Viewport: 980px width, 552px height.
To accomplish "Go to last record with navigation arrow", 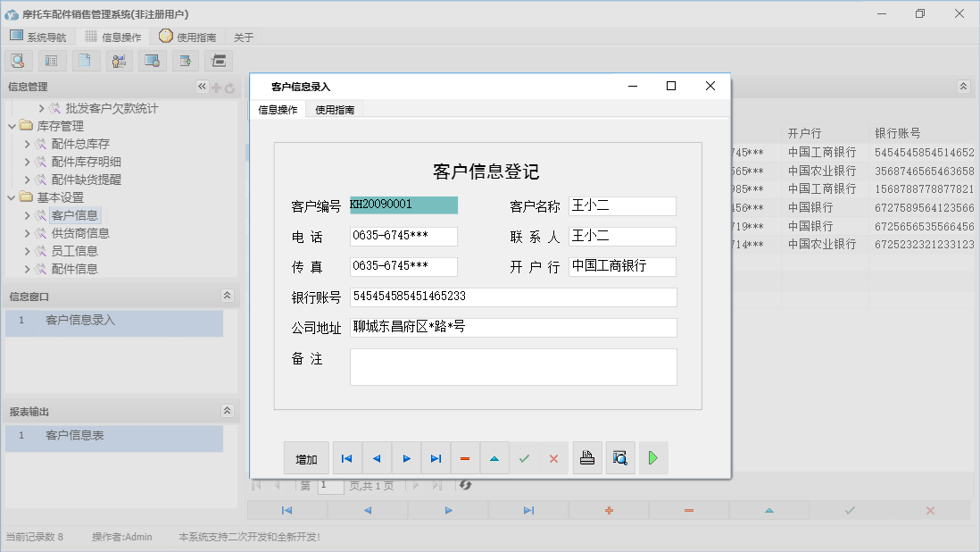I will pos(436,457).
